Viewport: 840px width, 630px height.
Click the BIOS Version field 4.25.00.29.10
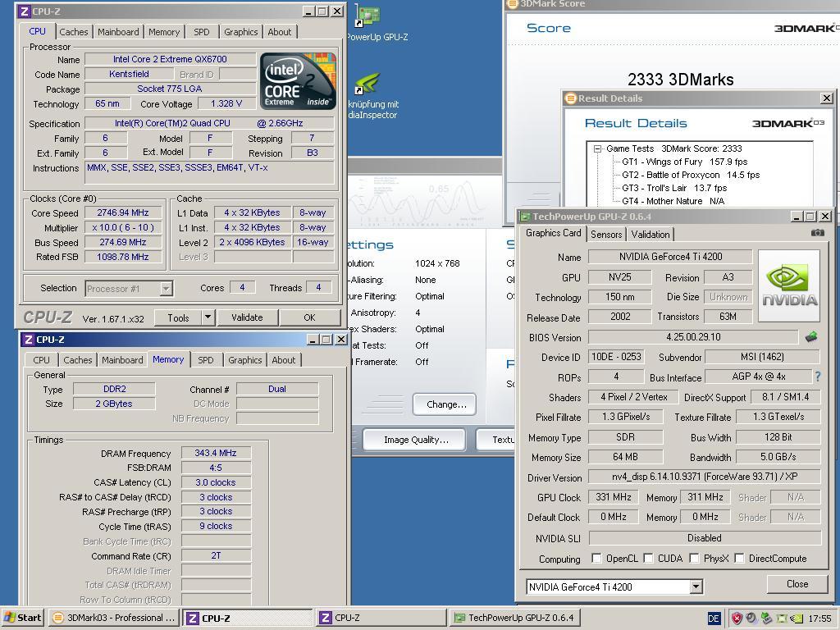tap(693, 337)
